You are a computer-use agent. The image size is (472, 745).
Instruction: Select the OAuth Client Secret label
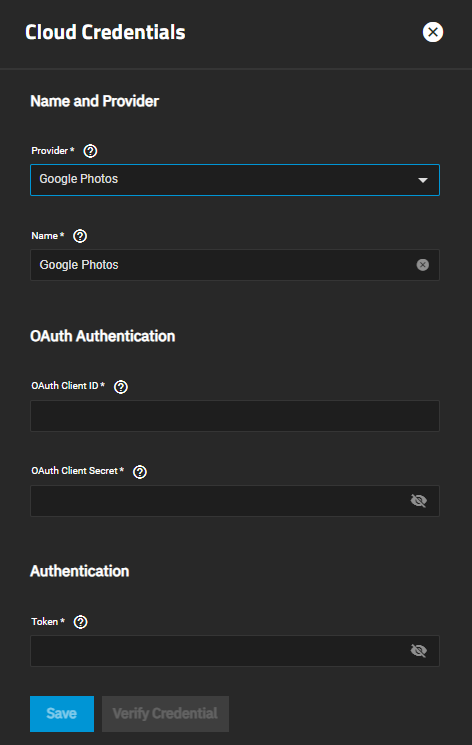point(77,471)
